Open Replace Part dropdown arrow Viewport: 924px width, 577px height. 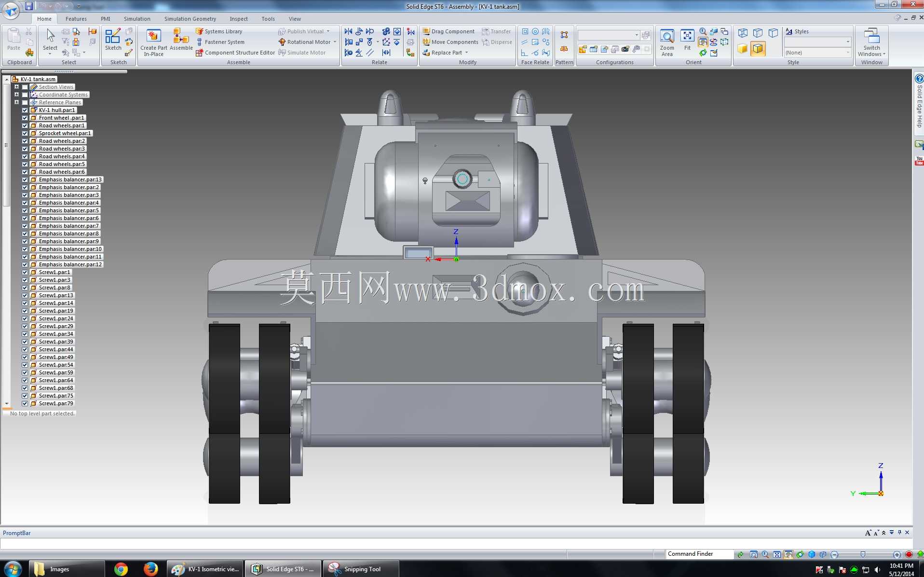[466, 53]
